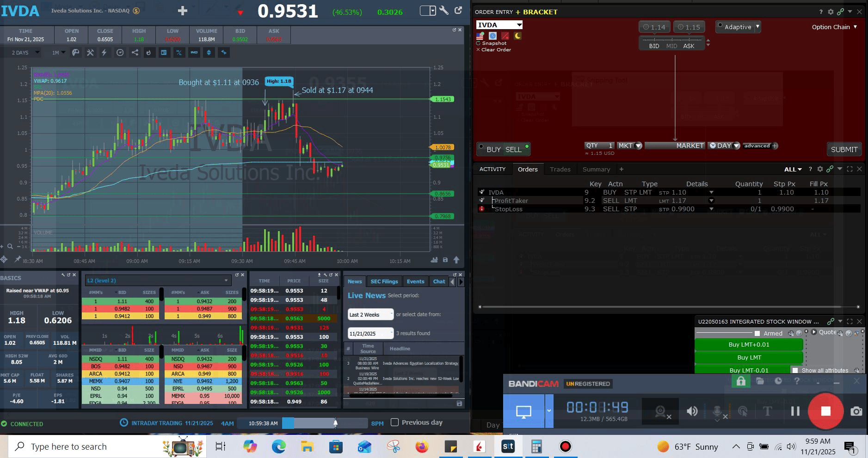Click the Buy LMT+0.01 button
Screen dimensions: 868x458
(x=749, y=345)
